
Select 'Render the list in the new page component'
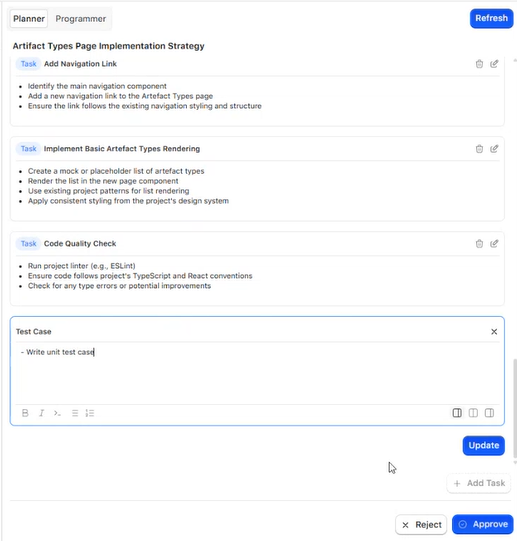103,181
